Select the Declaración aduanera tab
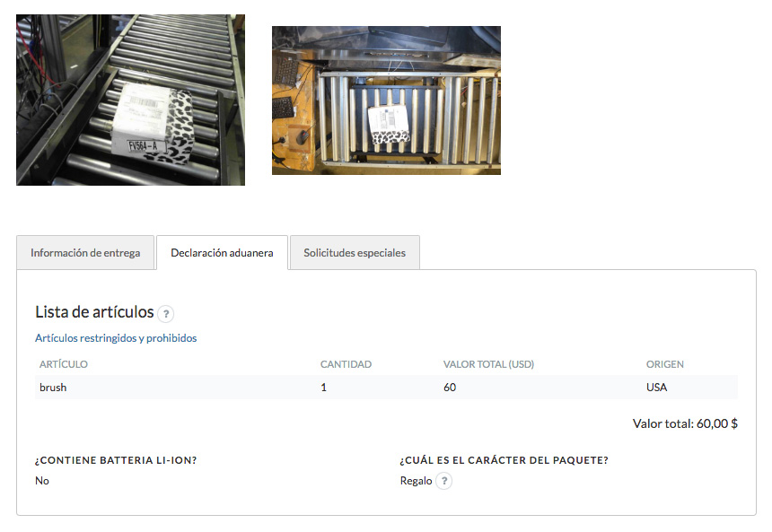 [x=222, y=253]
